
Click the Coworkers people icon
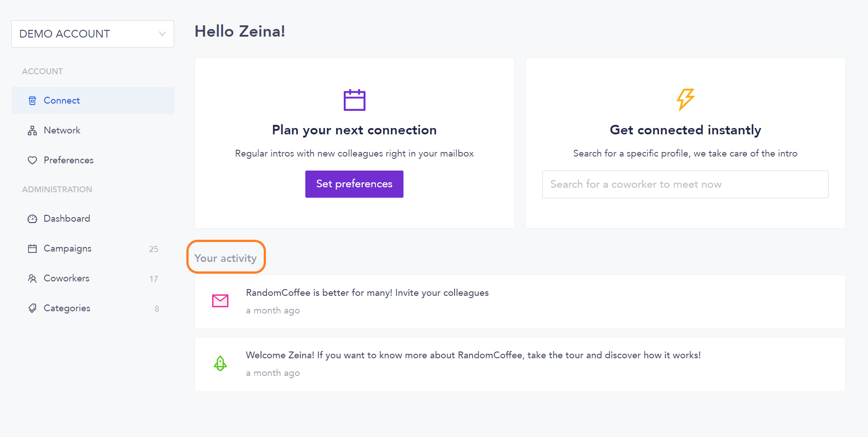(x=32, y=279)
